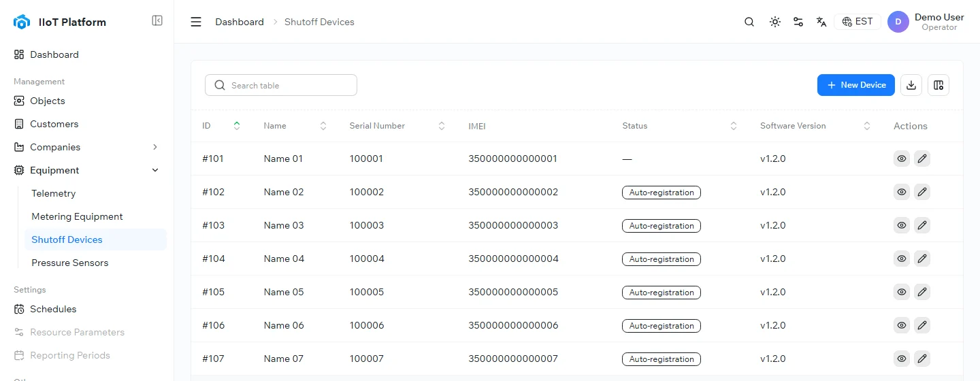Screen dimensions: 980x381
Task: Toggle light theme with the sun icon
Action: tap(775, 22)
